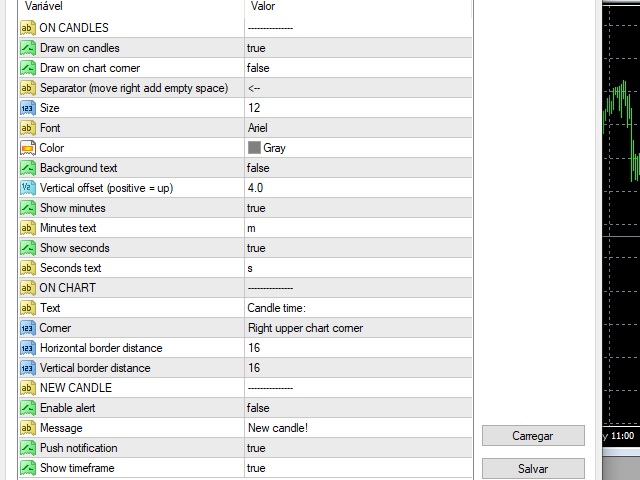Click the boolean icon beside Enable alert
Image resolution: width=640 pixels, height=480 pixels.
pyautogui.click(x=28, y=408)
